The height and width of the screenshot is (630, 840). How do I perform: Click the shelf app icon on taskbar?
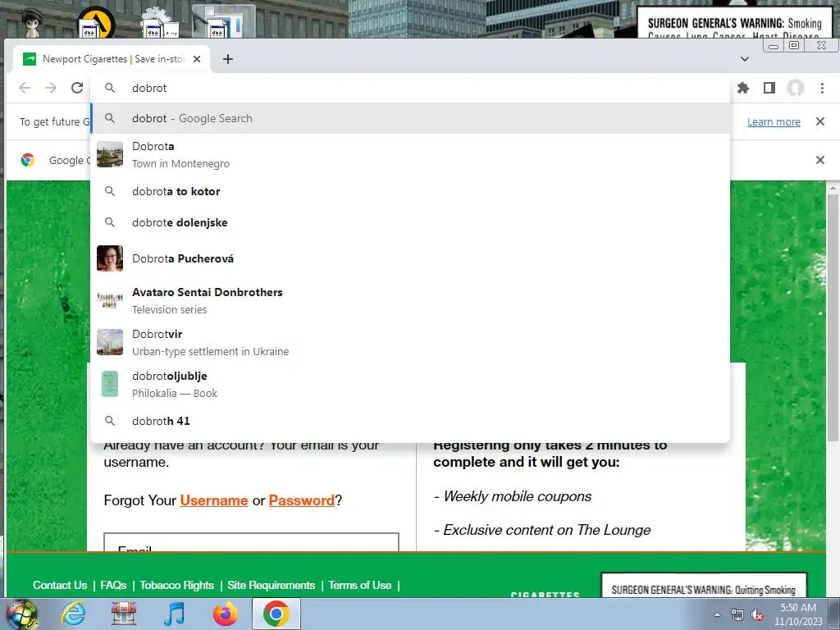124,614
